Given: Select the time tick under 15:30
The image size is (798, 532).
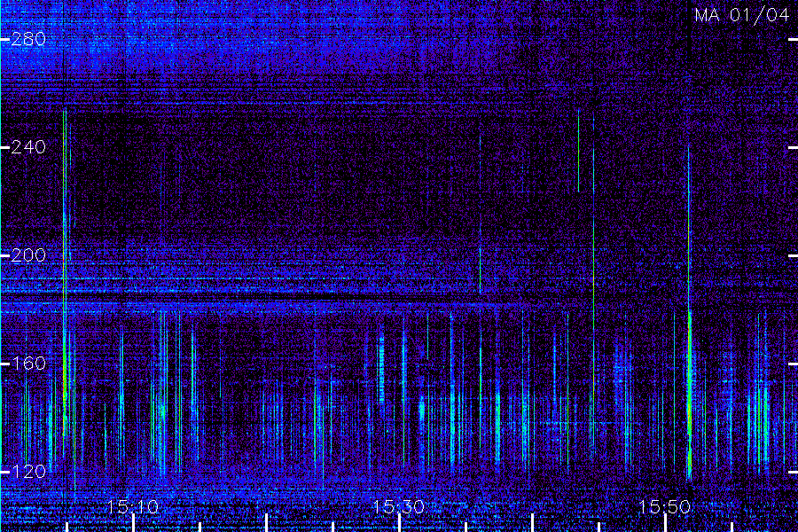Looking at the screenshot, I should click(400, 523).
